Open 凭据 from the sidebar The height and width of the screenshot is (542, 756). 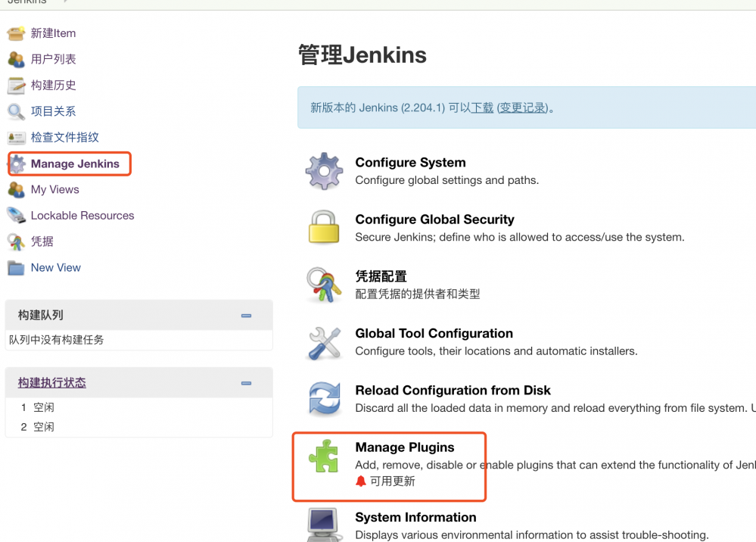click(41, 241)
